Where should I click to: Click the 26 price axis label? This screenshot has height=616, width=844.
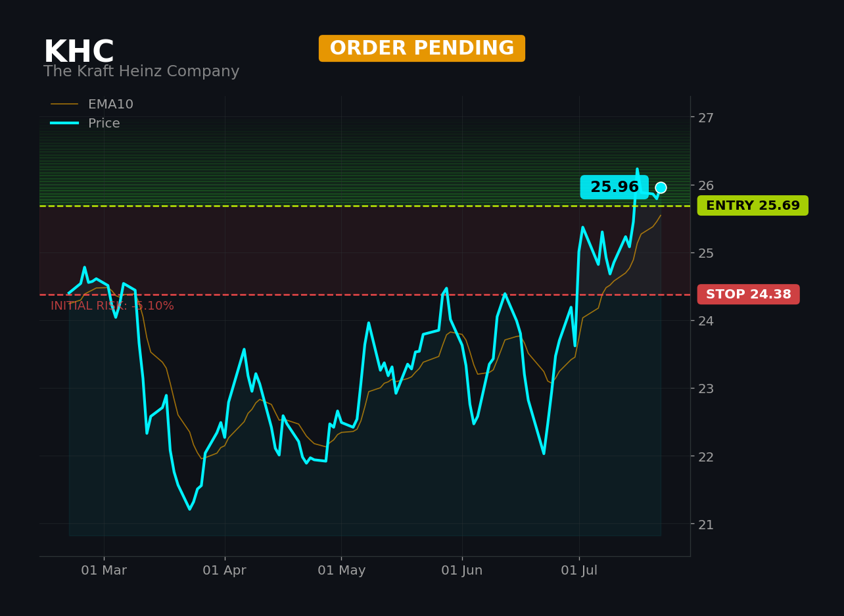[706, 185]
